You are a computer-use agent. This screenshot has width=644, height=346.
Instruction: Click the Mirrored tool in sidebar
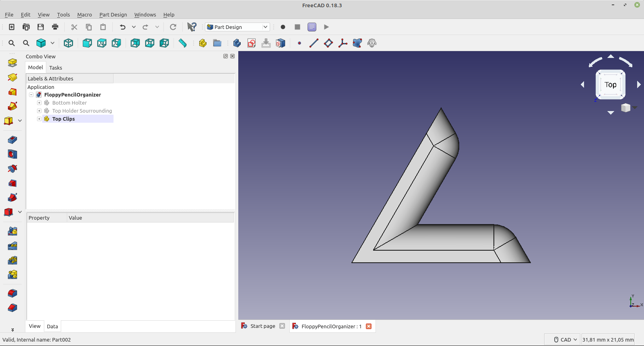12,231
